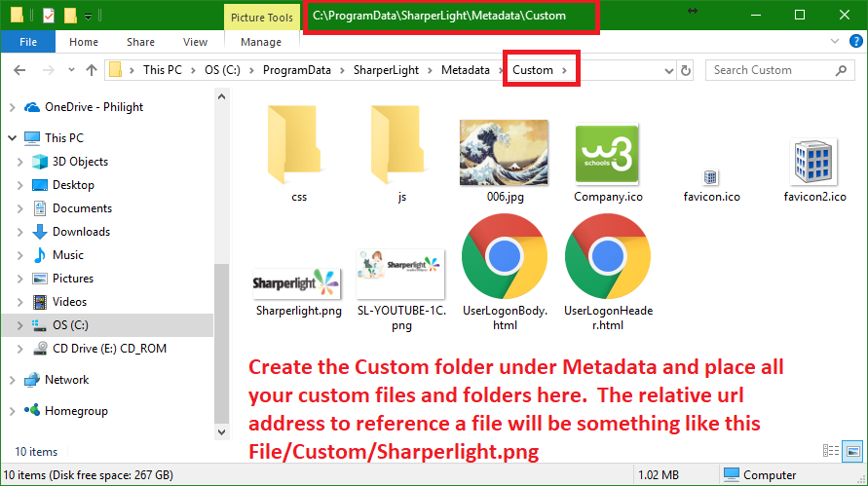Select 3D Objects in navigation pane

(x=80, y=162)
